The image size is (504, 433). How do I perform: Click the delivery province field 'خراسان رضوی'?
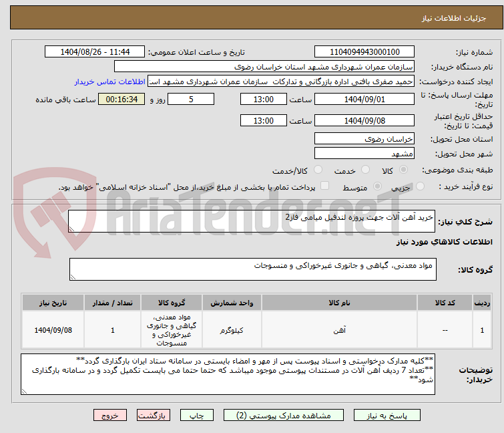point(364,138)
